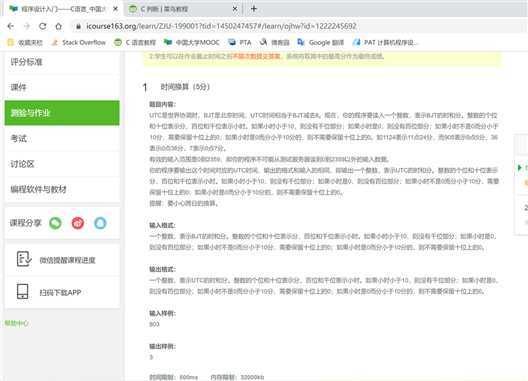Open the Google 翻译 bookmark

tap(321, 42)
